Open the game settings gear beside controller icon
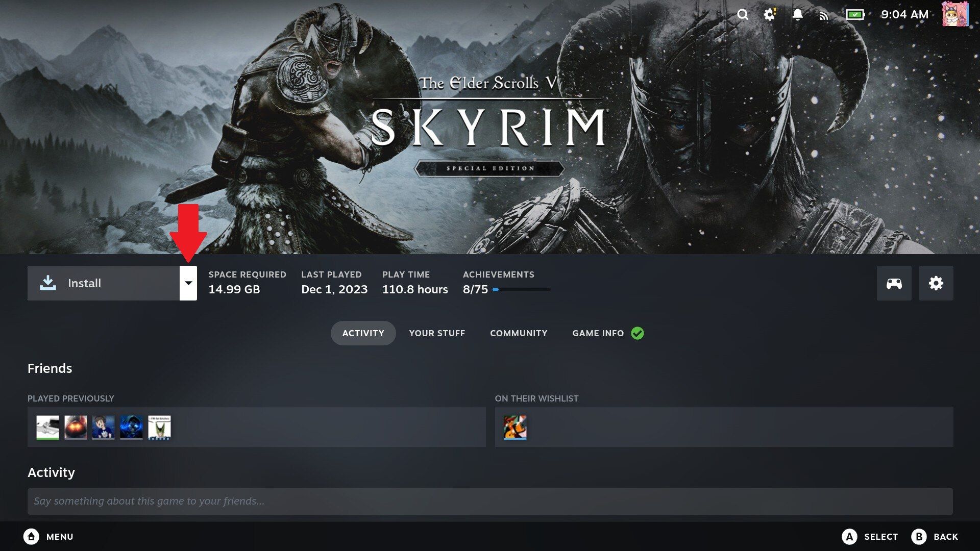The height and width of the screenshot is (551, 980). [x=936, y=283]
